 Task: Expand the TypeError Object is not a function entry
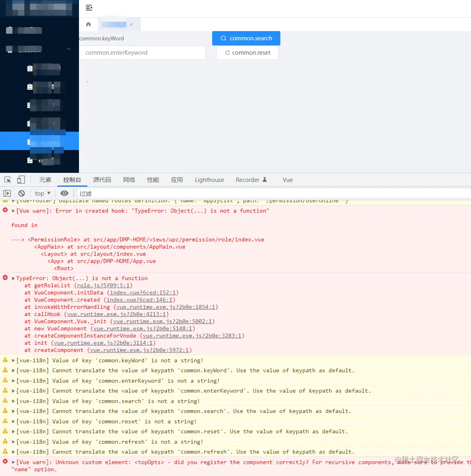click(x=13, y=278)
